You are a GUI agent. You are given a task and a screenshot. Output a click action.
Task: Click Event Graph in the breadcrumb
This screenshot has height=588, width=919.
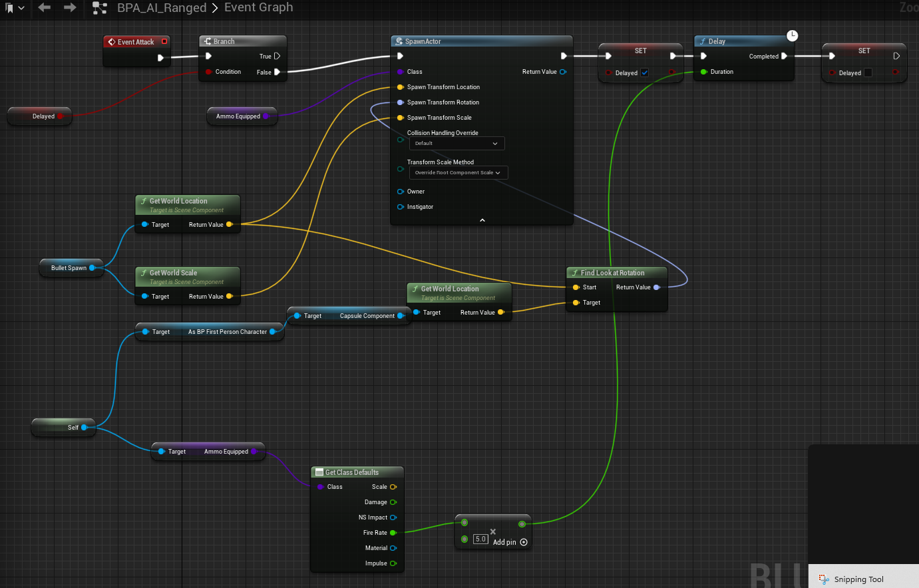[x=258, y=7]
